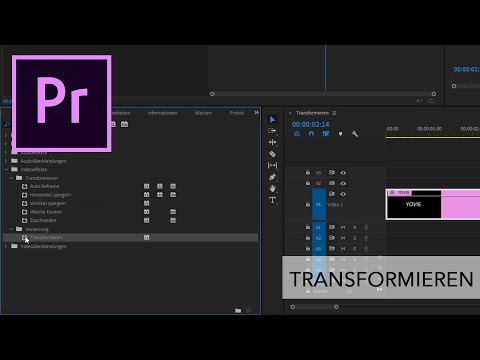
Task: Solo audio track A1
Action: pos(355,227)
